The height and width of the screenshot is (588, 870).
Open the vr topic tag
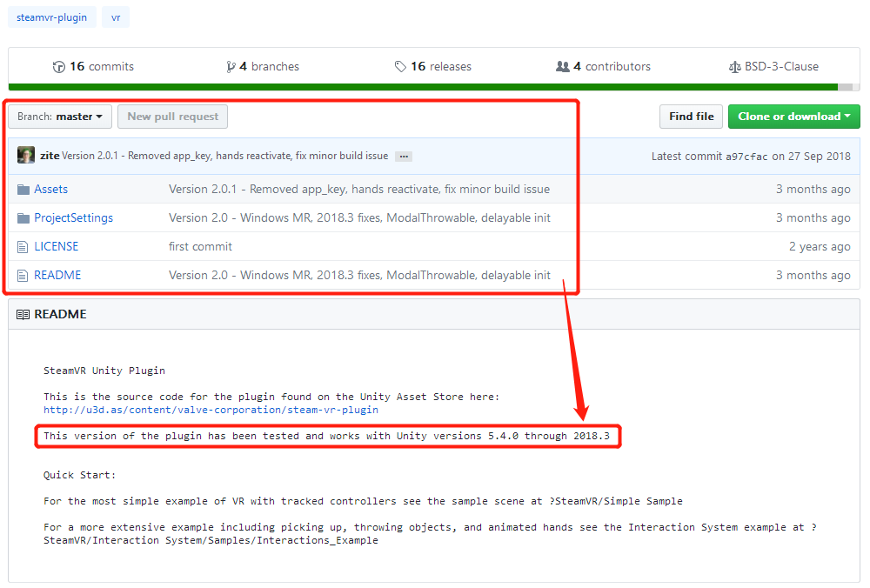pos(116,17)
